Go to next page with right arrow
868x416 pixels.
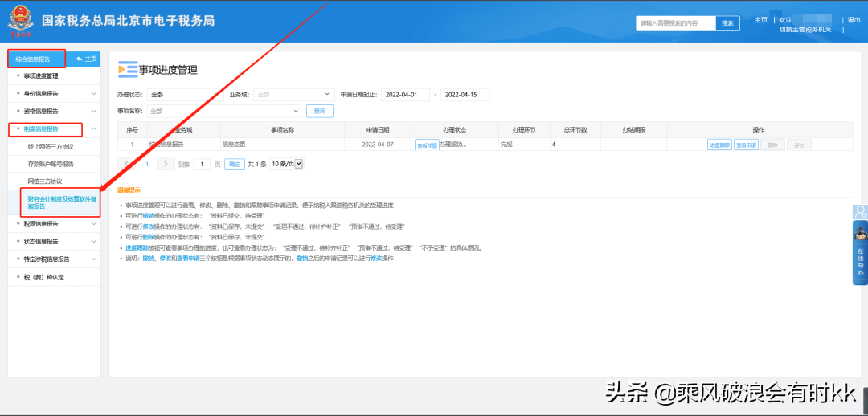coord(166,164)
